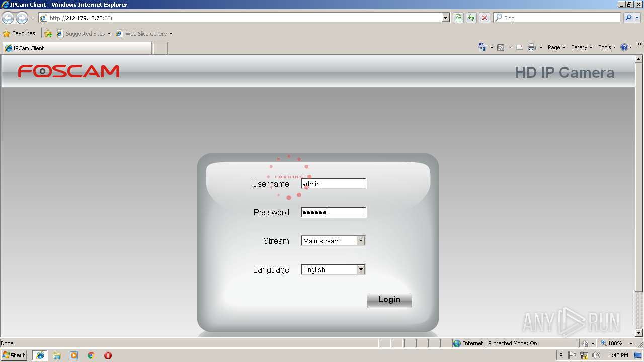Click the red Opera taskbar icon

tap(108, 355)
